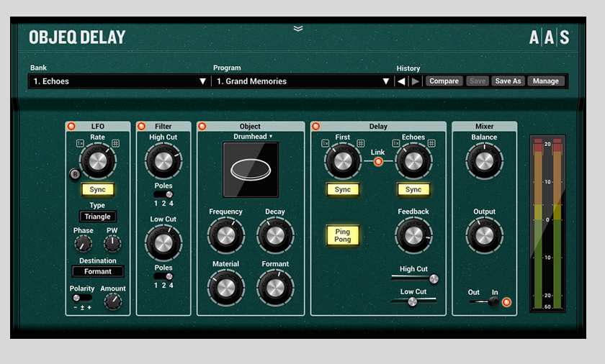605x364 pixels.
Task: Open the Program dropdown showing Grand Memories
Action: click(302, 81)
